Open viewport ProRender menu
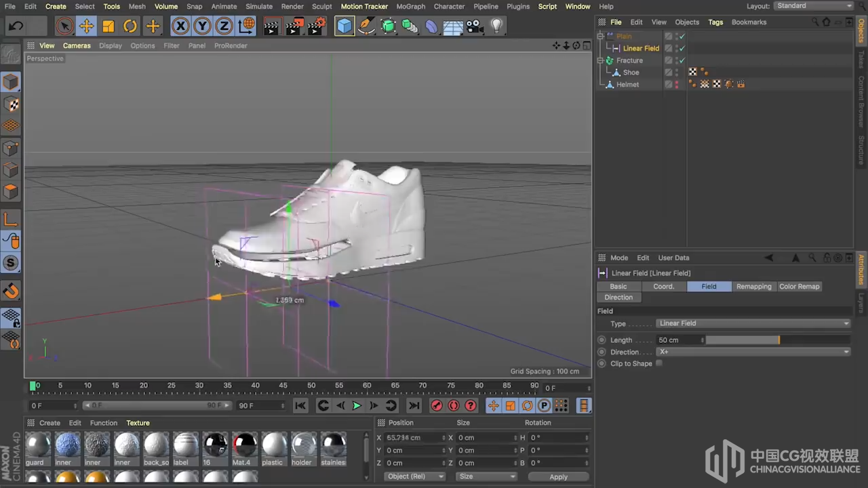Viewport: 868px width, 488px height. click(x=231, y=45)
